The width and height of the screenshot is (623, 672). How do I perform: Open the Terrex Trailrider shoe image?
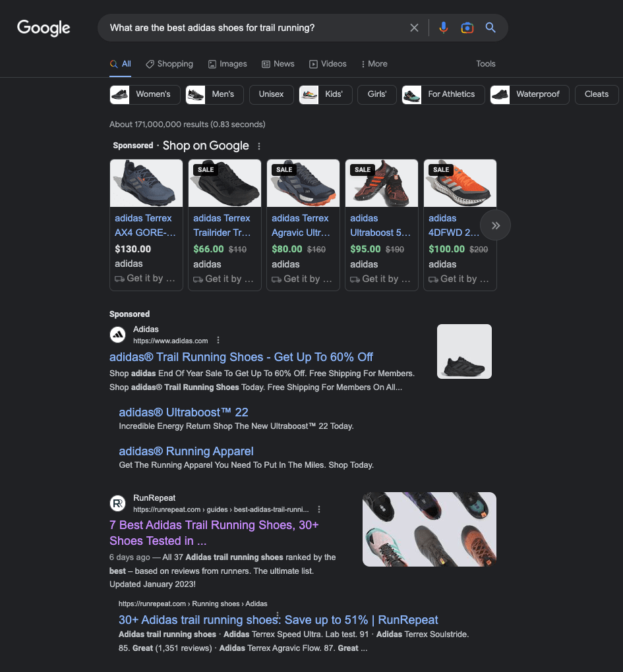tap(225, 183)
